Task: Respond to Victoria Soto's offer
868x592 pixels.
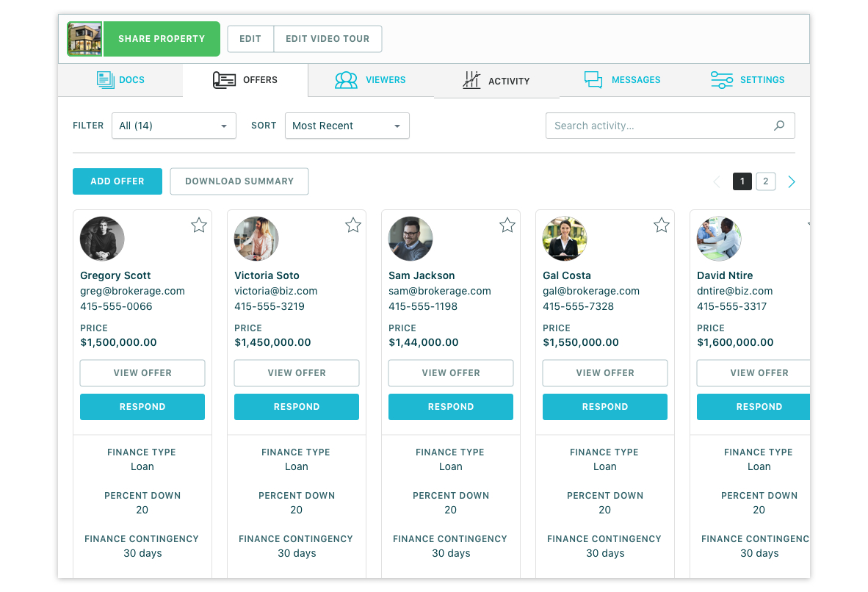Action: coord(297,407)
